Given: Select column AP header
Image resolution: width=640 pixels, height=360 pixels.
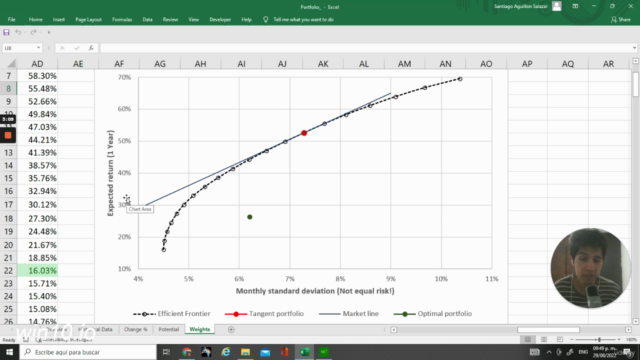Looking at the screenshot, I should click(x=527, y=64).
